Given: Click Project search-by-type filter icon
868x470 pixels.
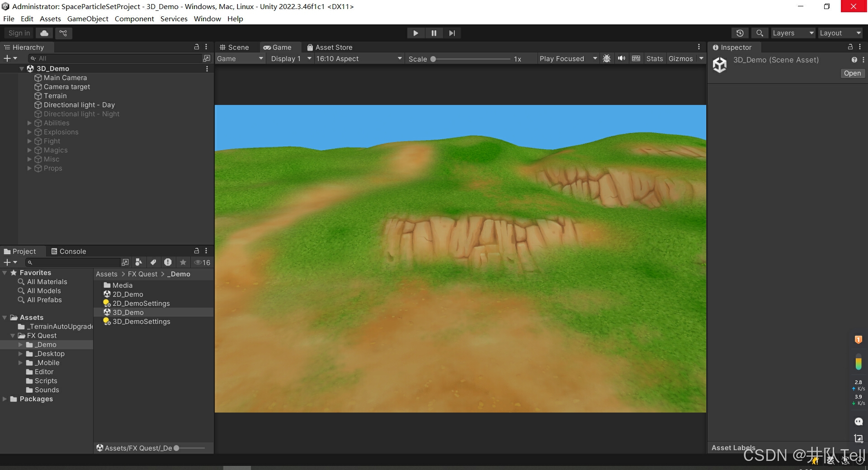Looking at the screenshot, I should click(x=139, y=262).
